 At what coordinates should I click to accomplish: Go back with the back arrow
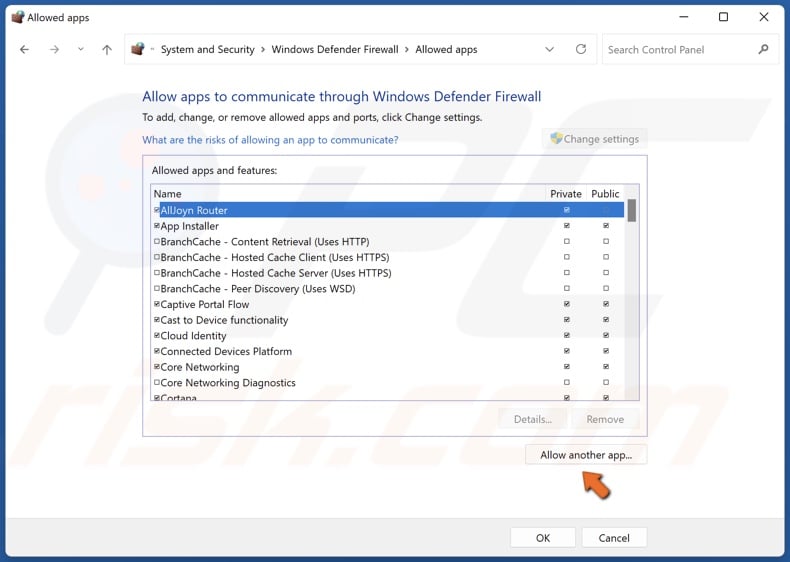[x=24, y=49]
